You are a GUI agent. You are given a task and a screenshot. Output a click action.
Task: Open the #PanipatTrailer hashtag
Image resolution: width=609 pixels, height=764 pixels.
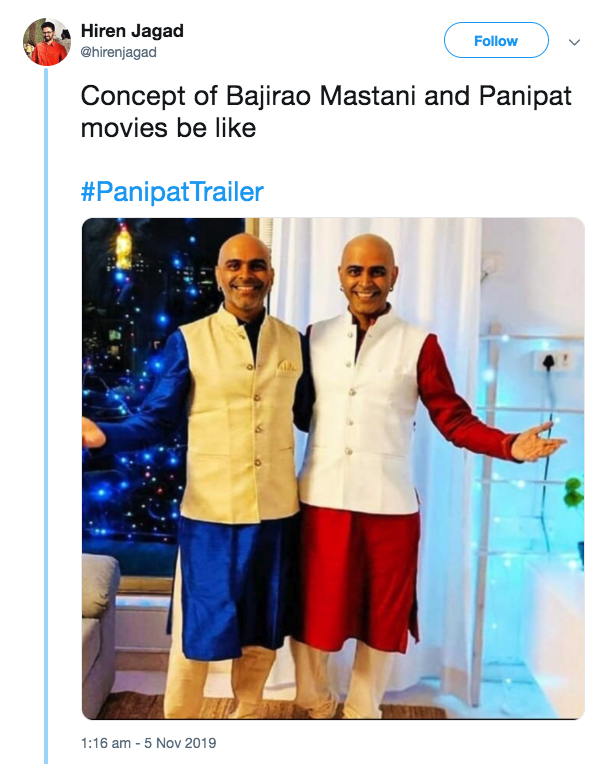[x=172, y=191]
